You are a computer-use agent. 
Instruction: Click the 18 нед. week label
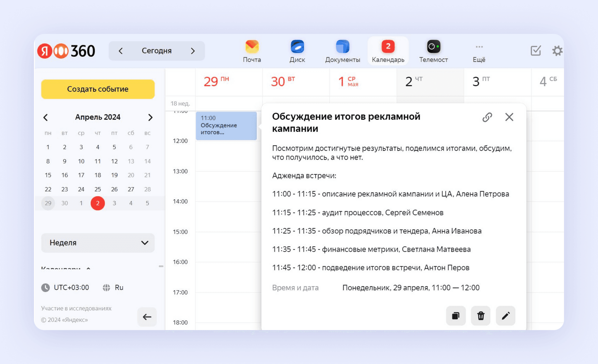[180, 103]
